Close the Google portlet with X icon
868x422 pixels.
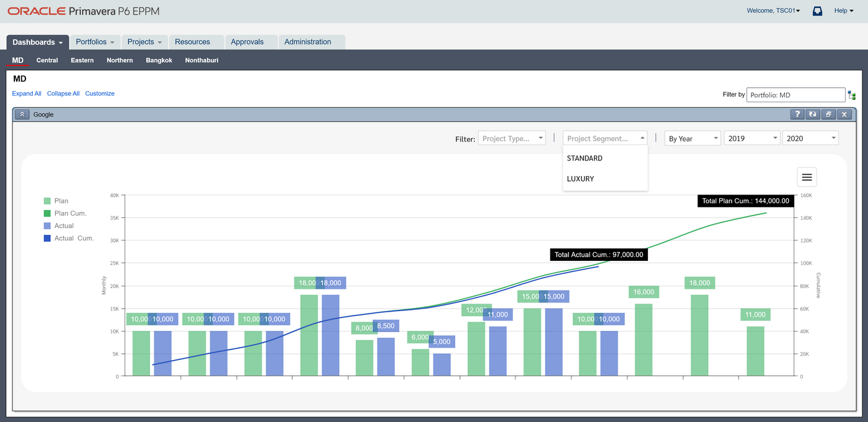[x=844, y=115]
